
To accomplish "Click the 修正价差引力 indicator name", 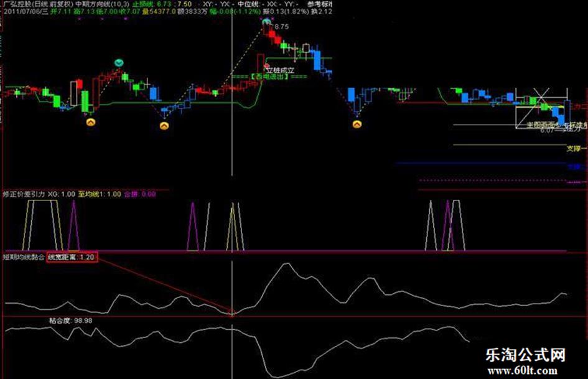I will [24, 194].
